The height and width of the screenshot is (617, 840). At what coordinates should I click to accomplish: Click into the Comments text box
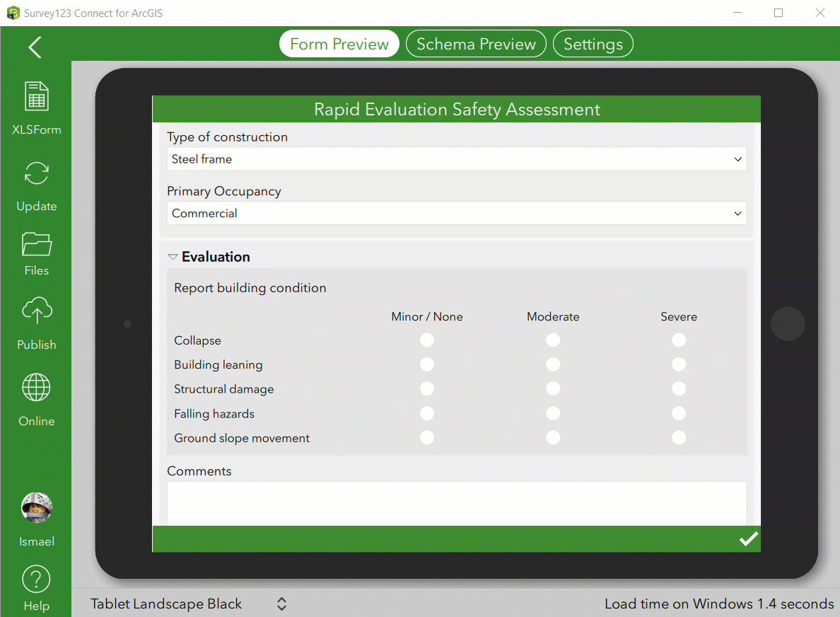457,503
